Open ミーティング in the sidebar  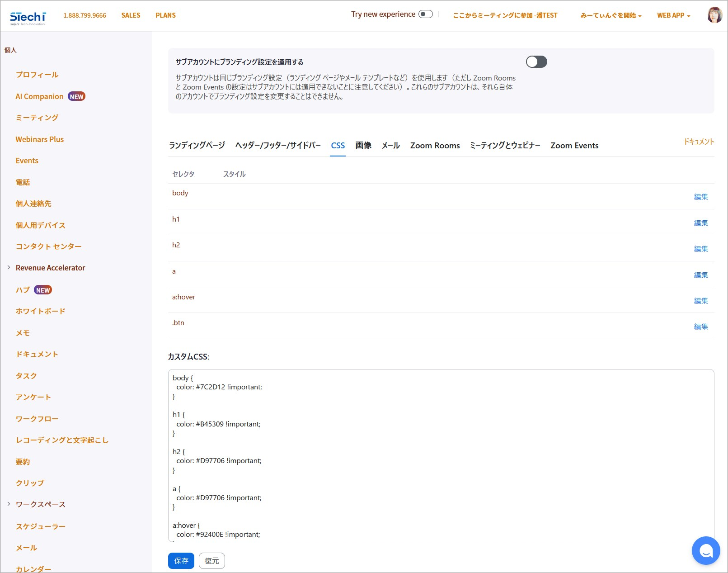pos(37,118)
